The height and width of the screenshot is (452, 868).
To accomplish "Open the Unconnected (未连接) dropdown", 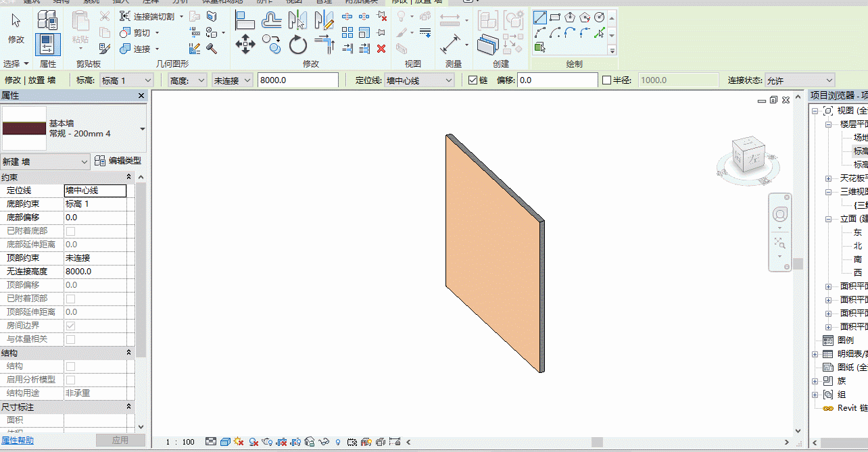I will [233, 80].
